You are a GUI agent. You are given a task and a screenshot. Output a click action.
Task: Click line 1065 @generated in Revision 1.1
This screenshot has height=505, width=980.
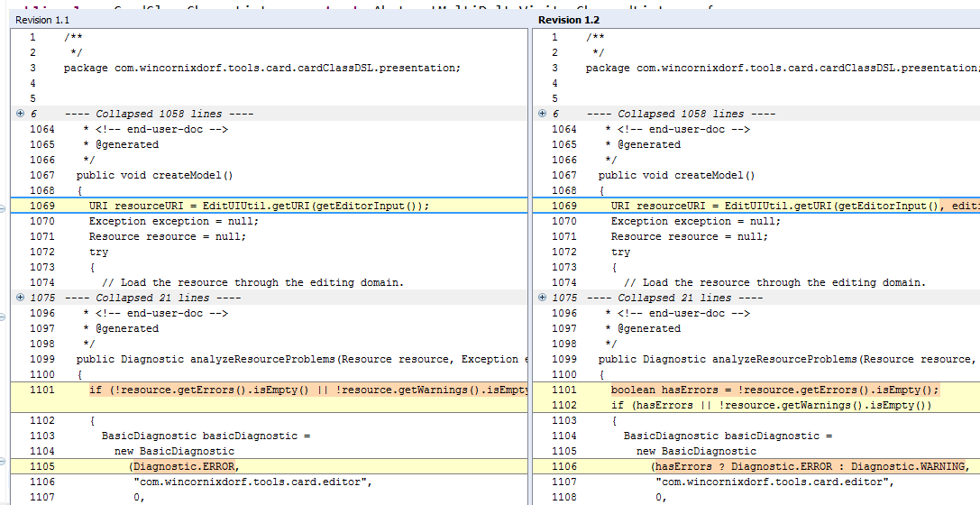tap(121, 144)
